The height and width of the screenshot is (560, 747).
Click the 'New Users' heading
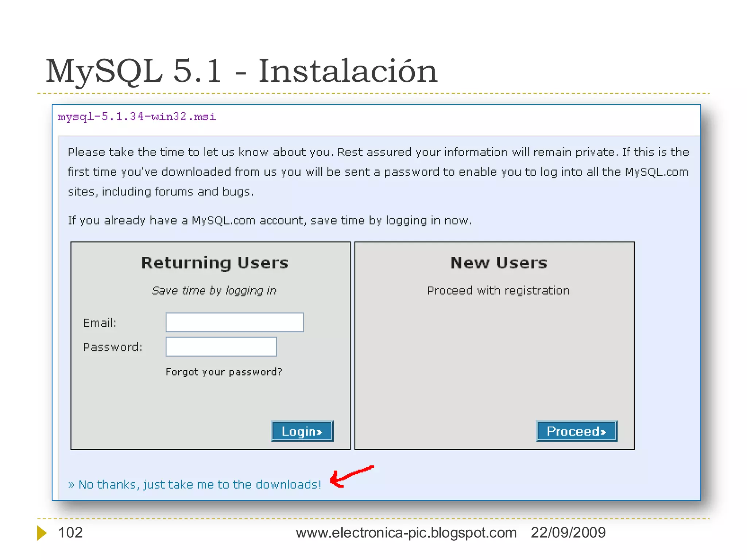tap(499, 263)
